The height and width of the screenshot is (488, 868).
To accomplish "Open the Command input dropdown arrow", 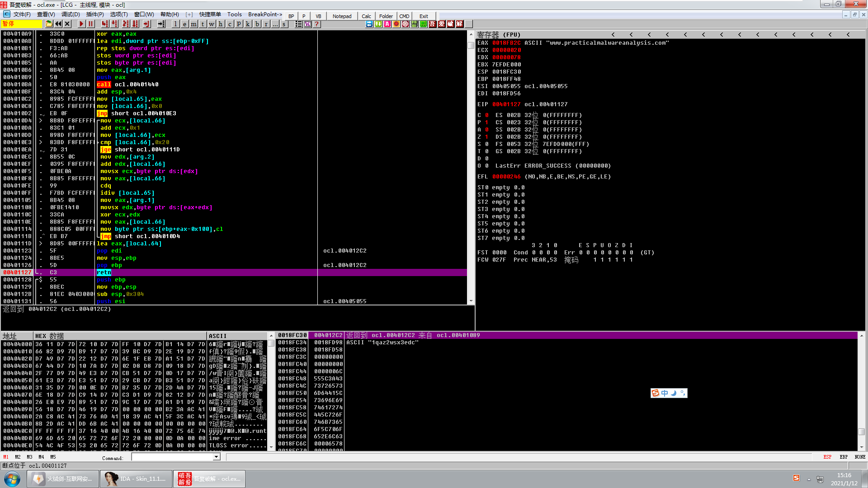I will tap(216, 457).
